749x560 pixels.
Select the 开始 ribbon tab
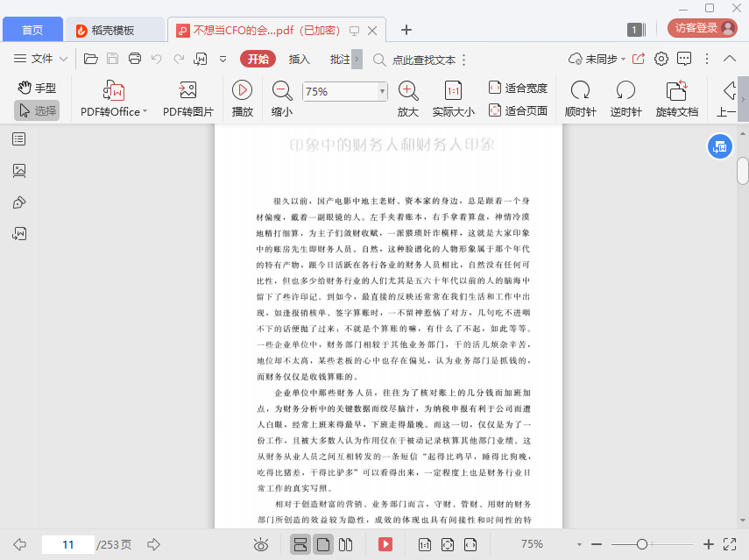pyautogui.click(x=258, y=59)
